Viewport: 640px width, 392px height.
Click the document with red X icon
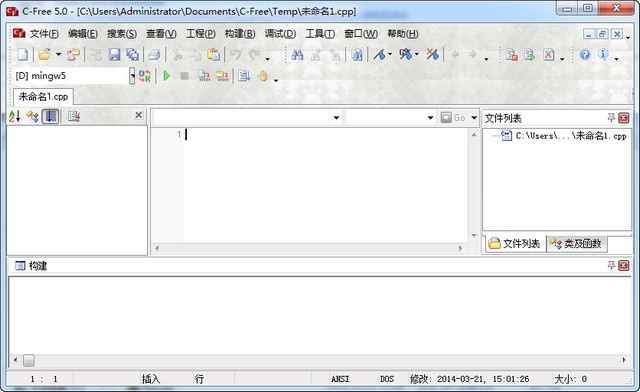[x=549, y=54]
